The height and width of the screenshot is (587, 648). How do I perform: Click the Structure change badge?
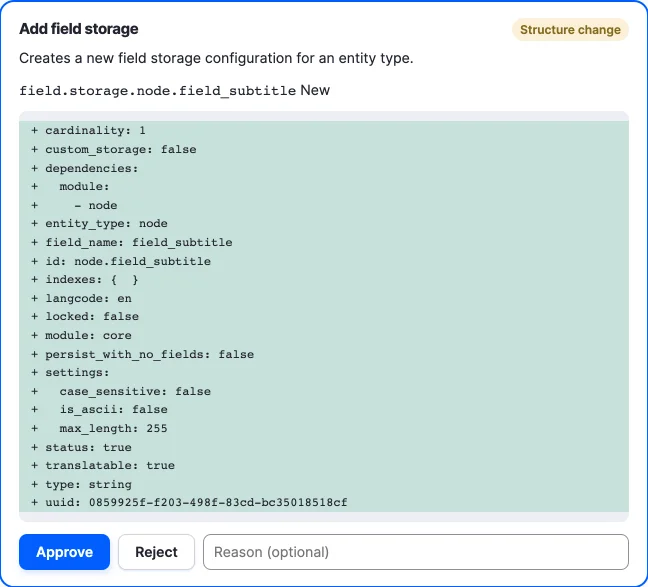[570, 30]
